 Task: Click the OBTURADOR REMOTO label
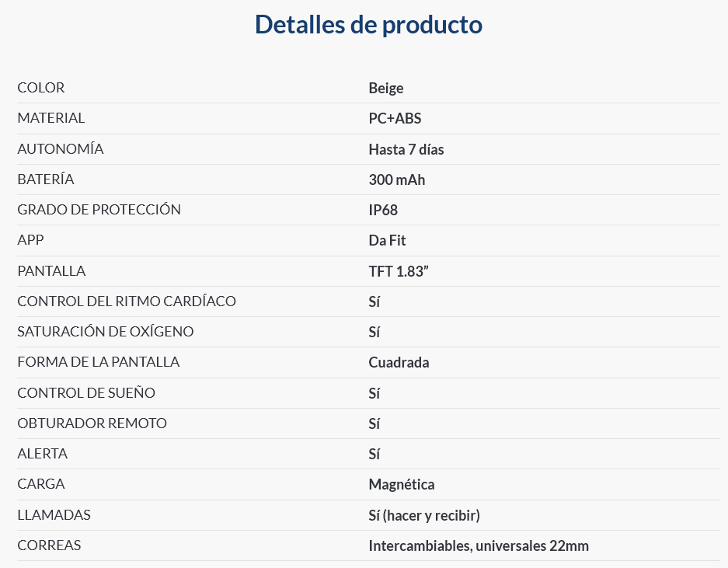[92, 423]
